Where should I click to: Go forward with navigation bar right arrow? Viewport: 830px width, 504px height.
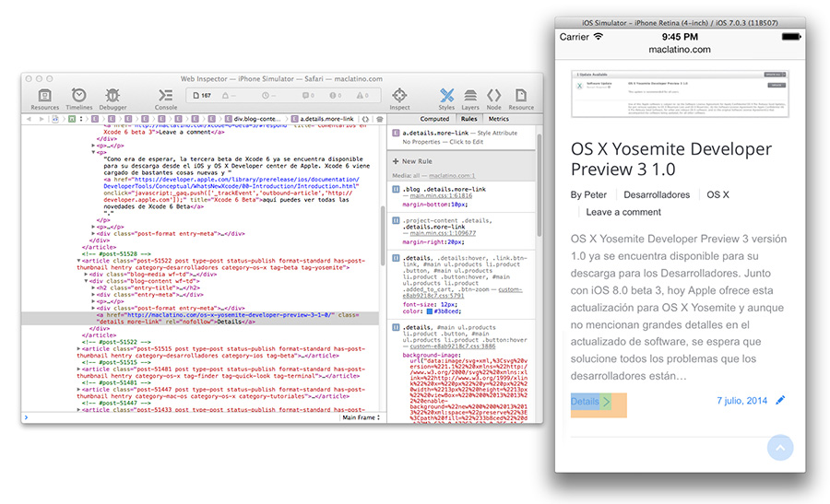pos(41,119)
